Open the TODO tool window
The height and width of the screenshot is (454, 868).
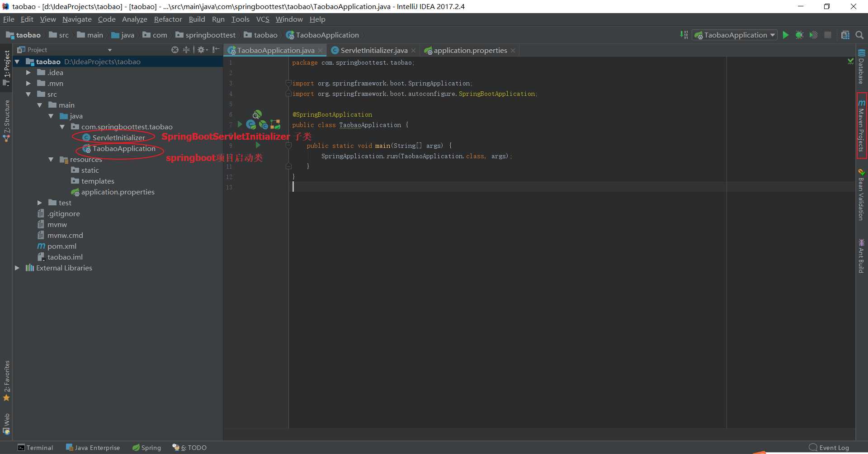coord(189,448)
